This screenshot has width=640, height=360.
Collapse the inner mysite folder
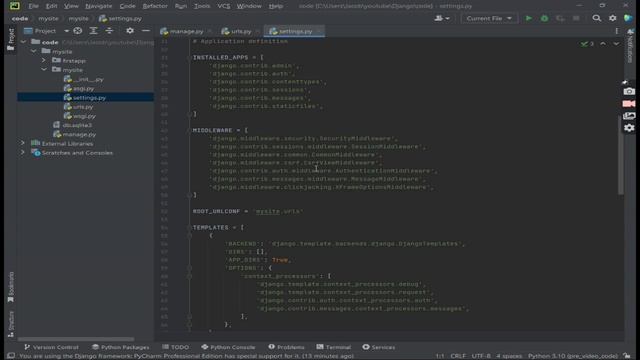click(44, 70)
